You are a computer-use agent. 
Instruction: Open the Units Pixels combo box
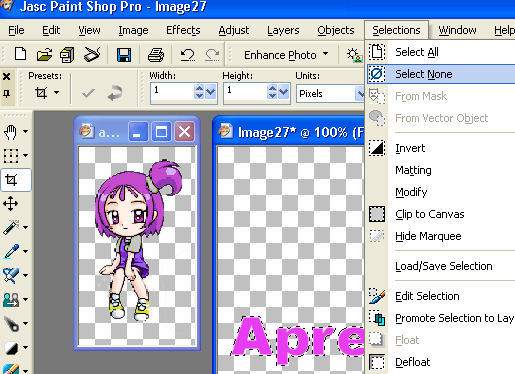pos(330,94)
